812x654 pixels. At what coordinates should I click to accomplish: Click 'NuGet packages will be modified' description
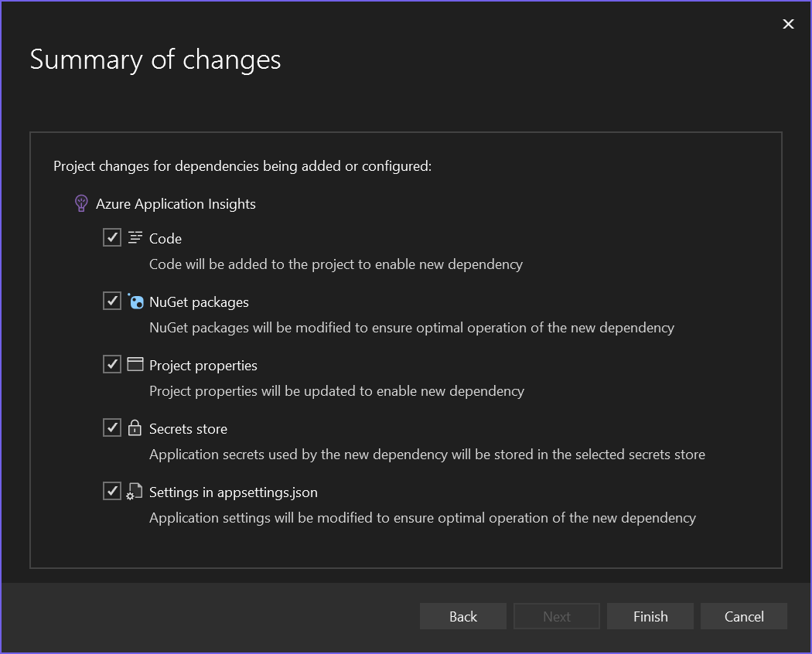point(411,328)
